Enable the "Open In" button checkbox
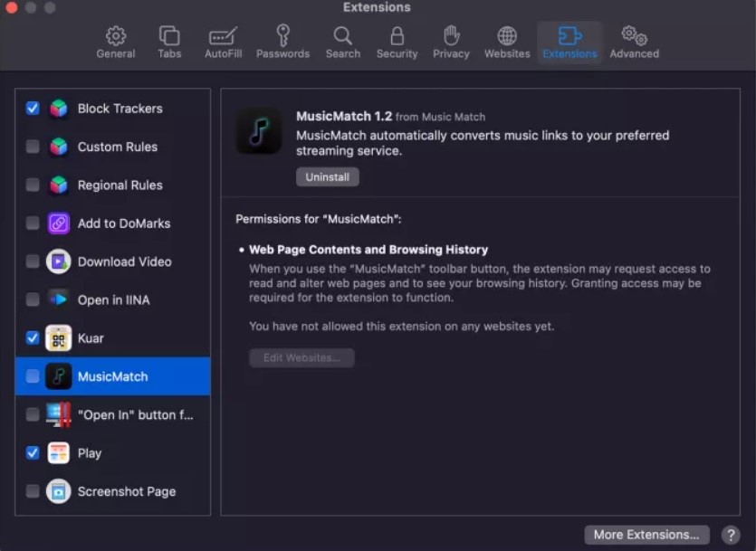 click(x=33, y=414)
